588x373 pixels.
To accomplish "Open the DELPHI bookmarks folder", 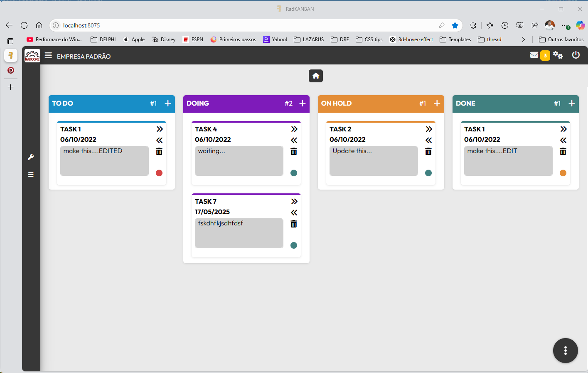I will pyautogui.click(x=103, y=40).
